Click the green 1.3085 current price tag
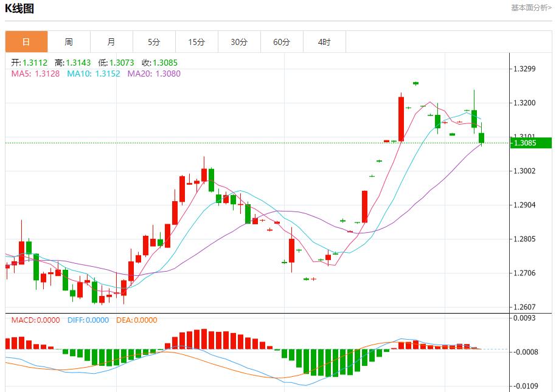The width and height of the screenshot is (556, 392). pyautogui.click(x=530, y=143)
